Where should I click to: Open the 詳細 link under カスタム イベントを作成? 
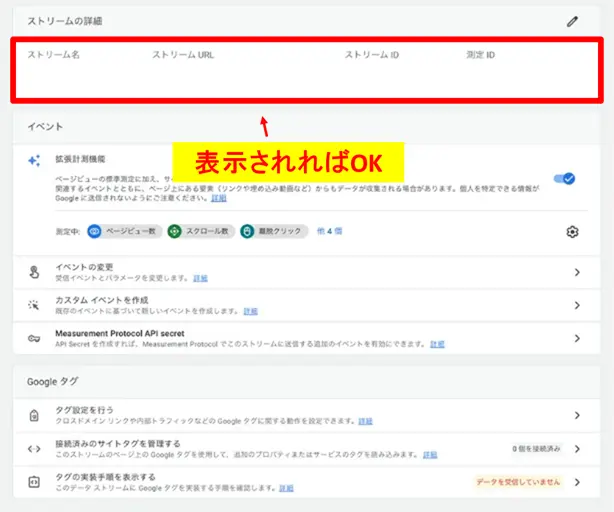pos(251,311)
